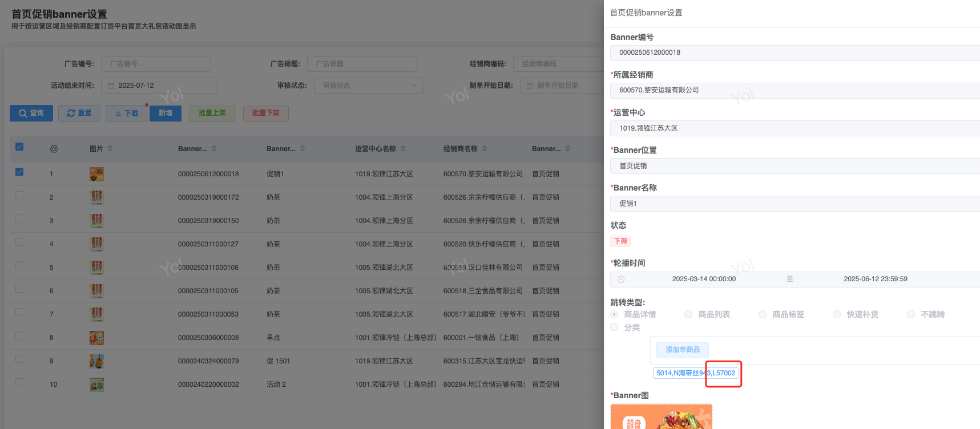Click the sort arrows beside 图片 column
The image size is (980, 429).
pos(110,149)
